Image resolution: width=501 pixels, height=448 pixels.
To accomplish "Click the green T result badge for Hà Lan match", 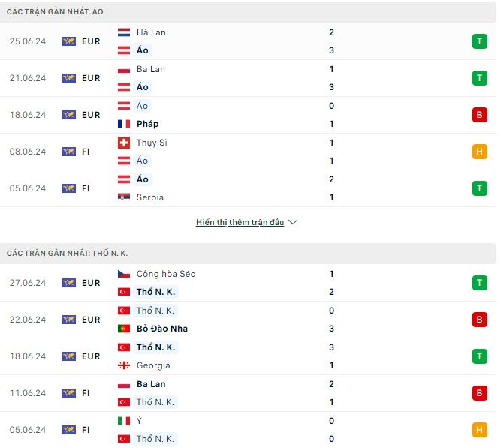I will [479, 41].
